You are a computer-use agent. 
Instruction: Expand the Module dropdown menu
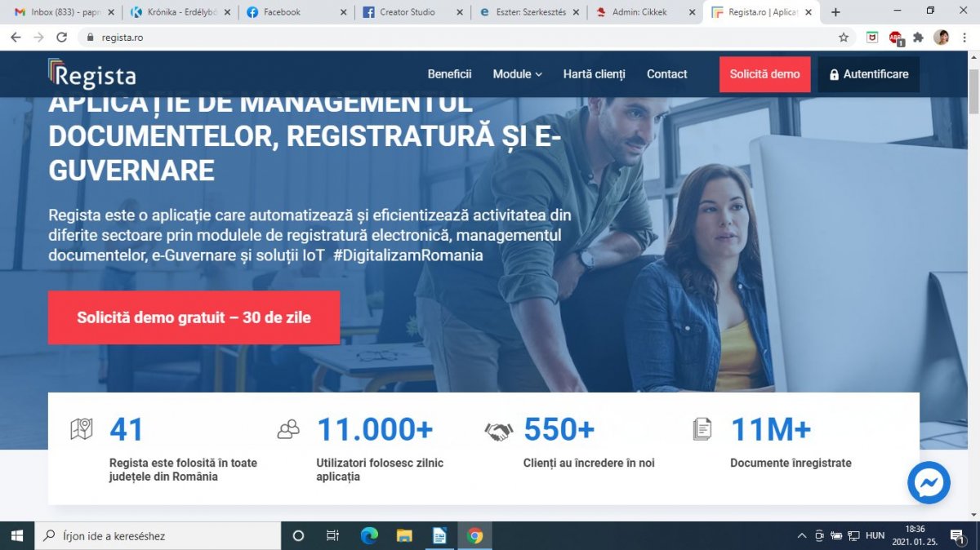click(x=517, y=74)
